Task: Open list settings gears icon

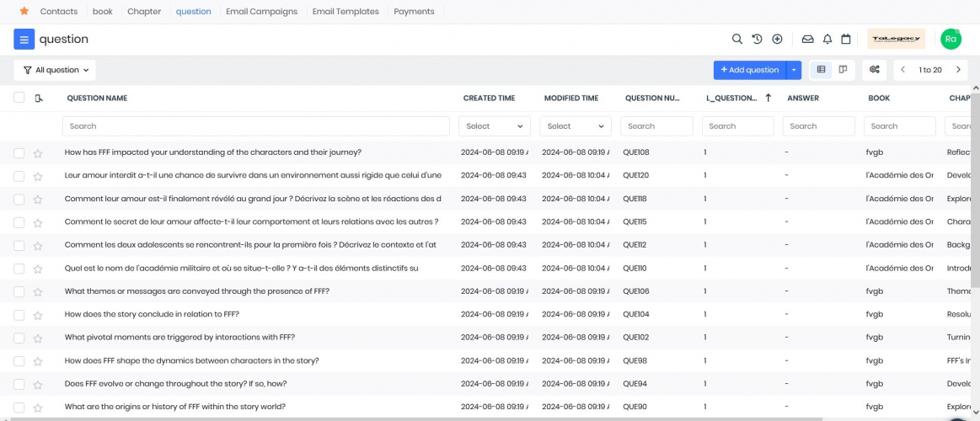Action: [x=875, y=70]
